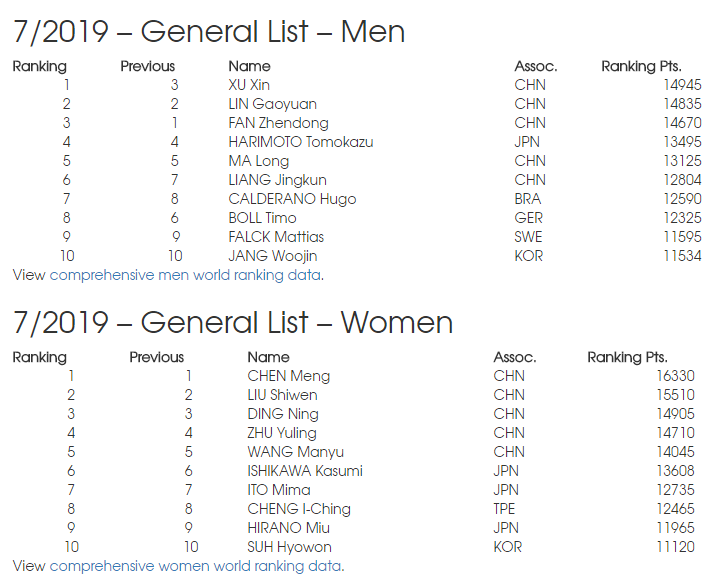Click SUH Hyowon entry
Viewport: 728px width, 582px height.
(x=290, y=547)
